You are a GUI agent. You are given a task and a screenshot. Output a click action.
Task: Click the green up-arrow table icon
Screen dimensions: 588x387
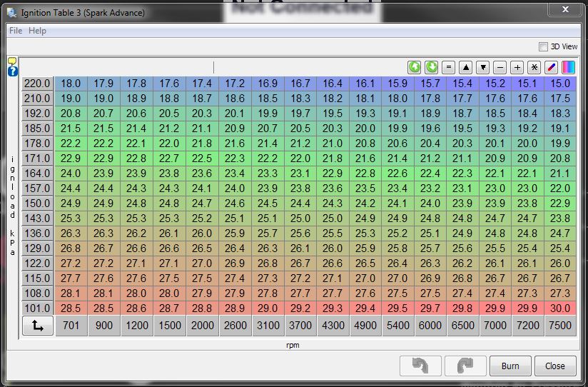click(415, 67)
